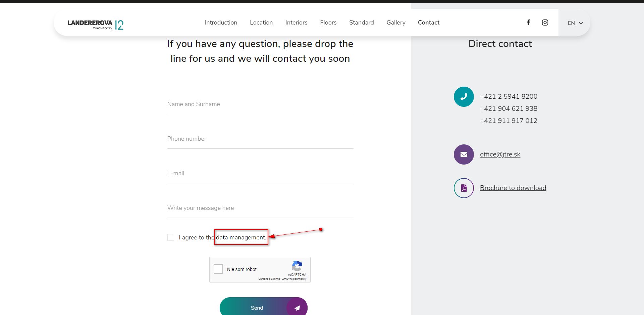Click the PDF brochure icon
Image resolution: width=644 pixels, height=315 pixels.
pos(464,188)
